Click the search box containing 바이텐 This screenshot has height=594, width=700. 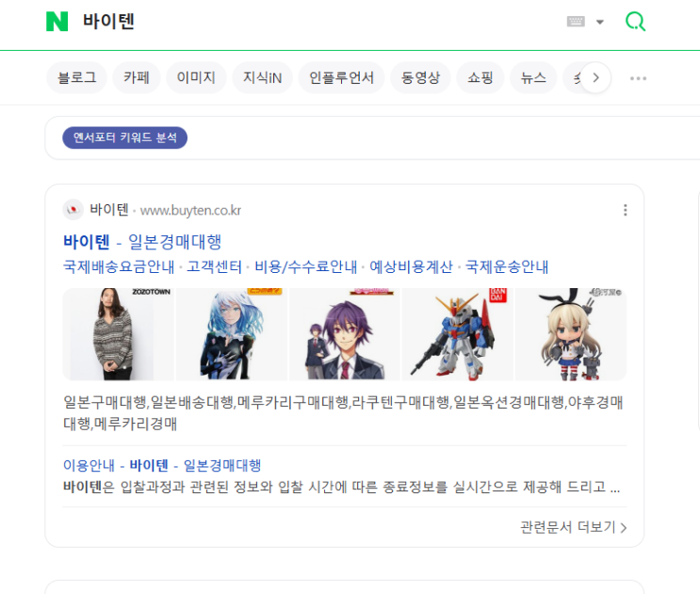click(x=313, y=22)
